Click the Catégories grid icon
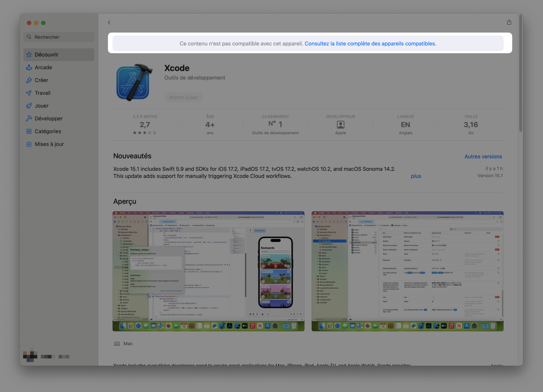Viewport: 543px width, 392px height. (29, 131)
